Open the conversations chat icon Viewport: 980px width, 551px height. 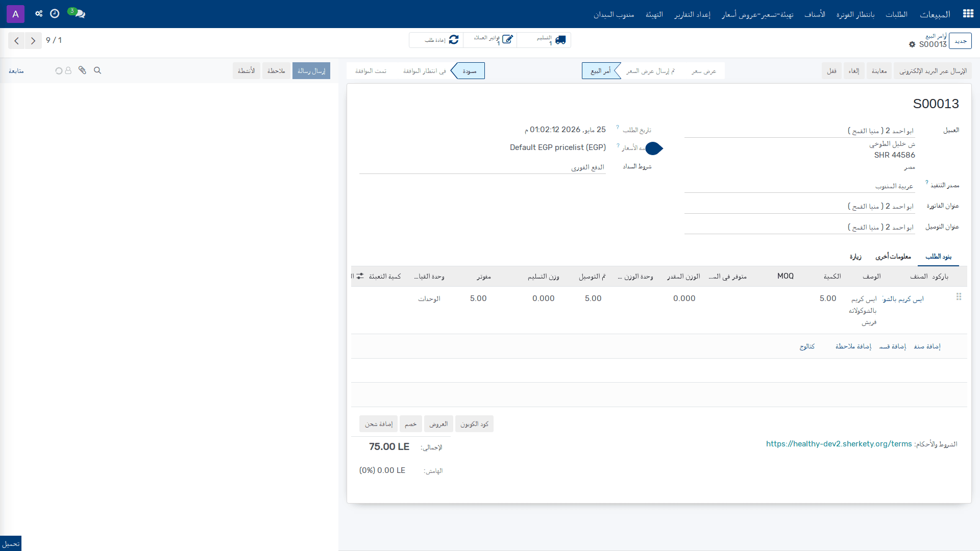click(x=77, y=13)
